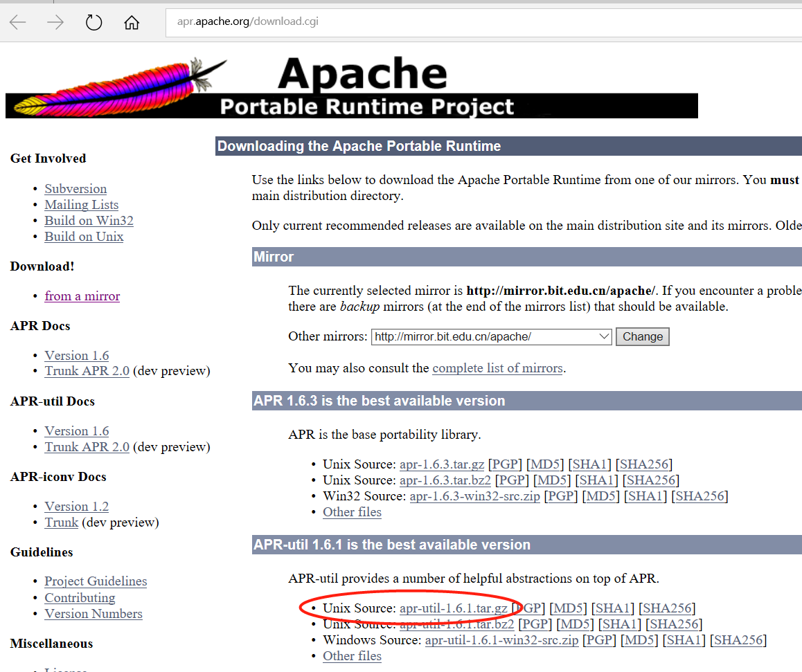Open PGP signature for apr-1.6.3-win32-src.zip
Image resolution: width=802 pixels, height=672 pixels.
tap(561, 496)
